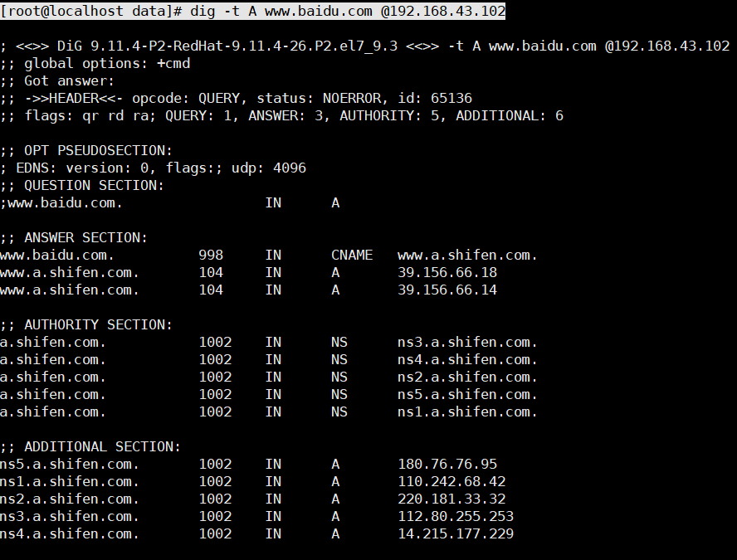Click 'ns5.a.shifen.com.' name in additional section

tap(70, 464)
